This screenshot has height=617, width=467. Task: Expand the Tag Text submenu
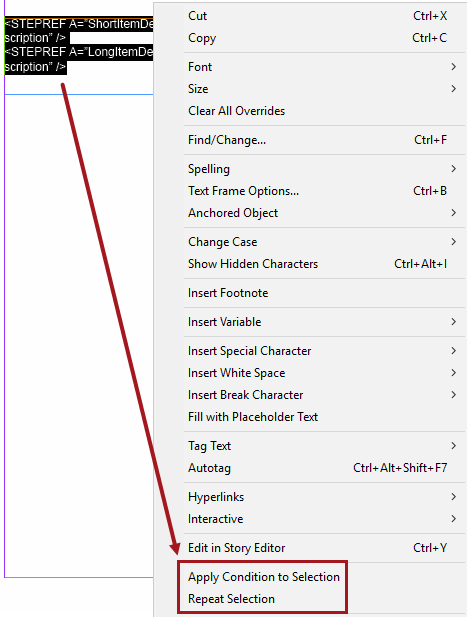(309, 446)
